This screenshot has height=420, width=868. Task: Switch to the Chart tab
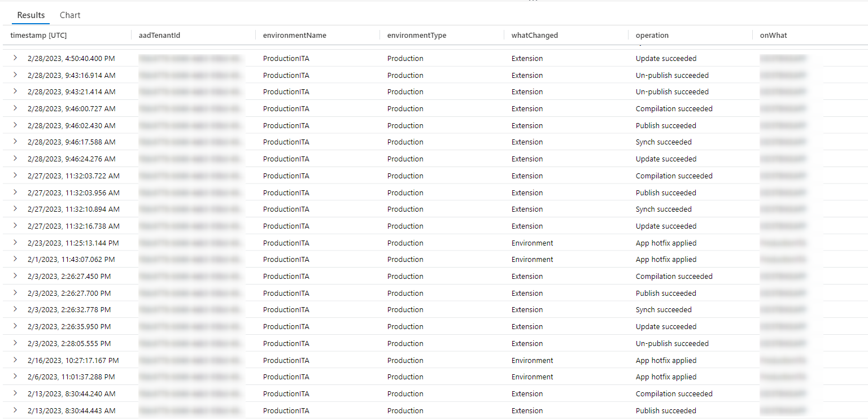70,15
